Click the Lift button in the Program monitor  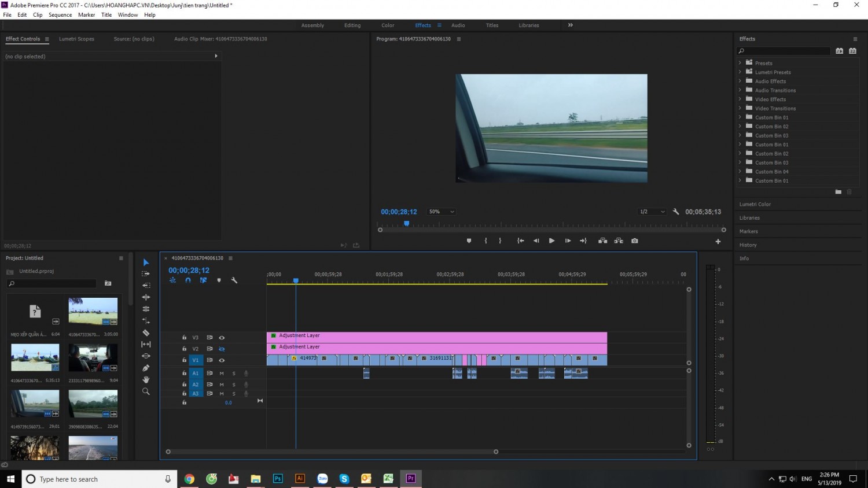coord(602,241)
